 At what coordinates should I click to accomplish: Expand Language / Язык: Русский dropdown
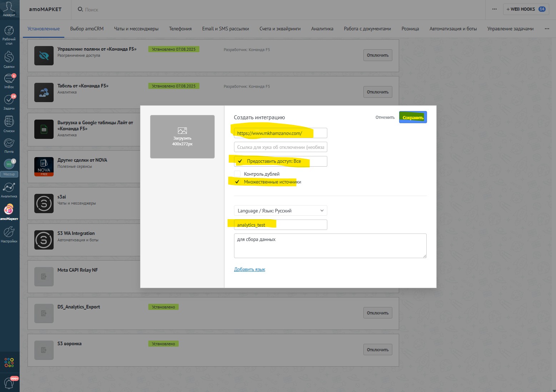click(x=281, y=211)
